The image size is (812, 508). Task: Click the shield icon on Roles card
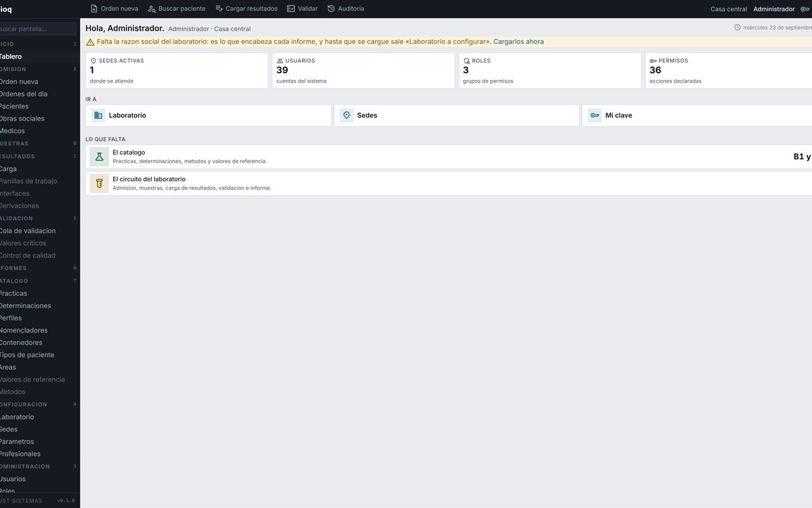466,61
